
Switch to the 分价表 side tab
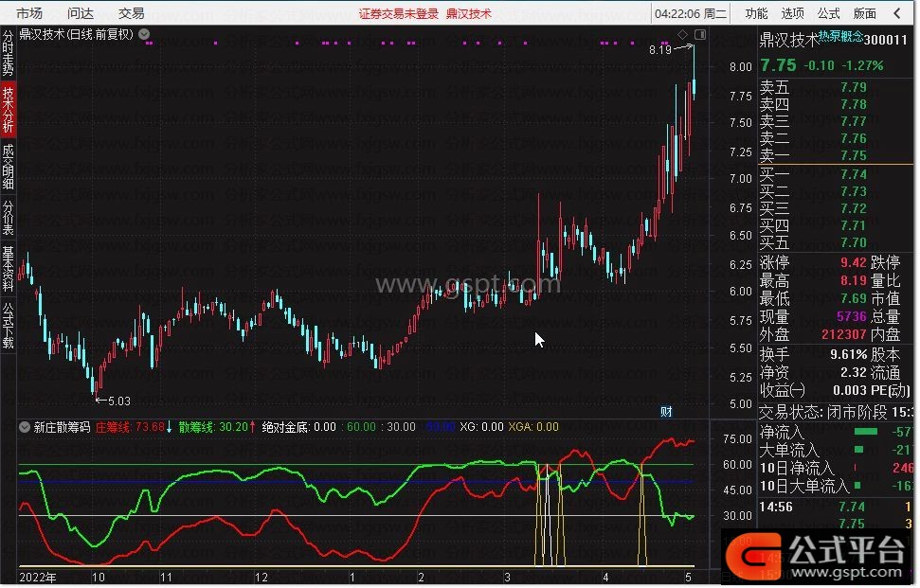point(9,218)
